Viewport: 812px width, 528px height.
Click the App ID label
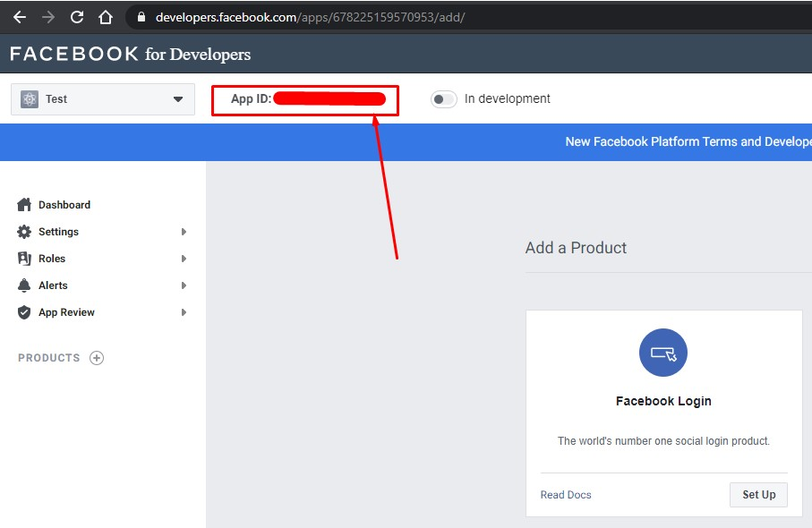[252, 98]
